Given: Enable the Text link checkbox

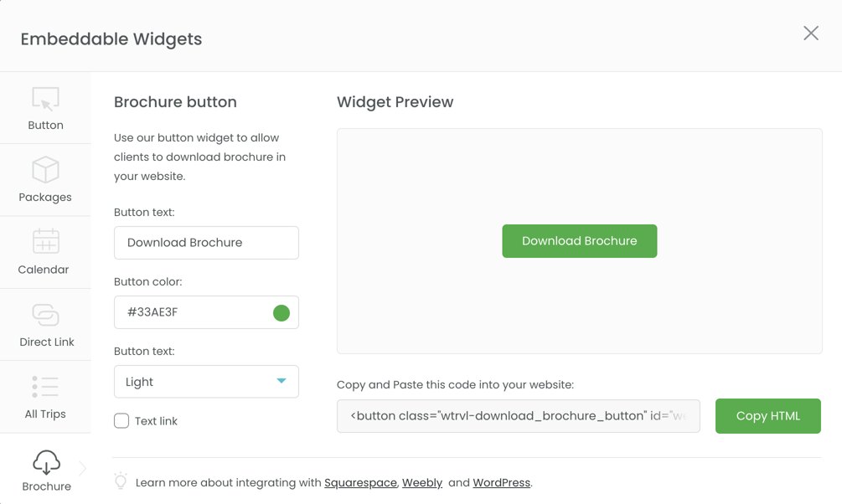Looking at the screenshot, I should point(121,420).
